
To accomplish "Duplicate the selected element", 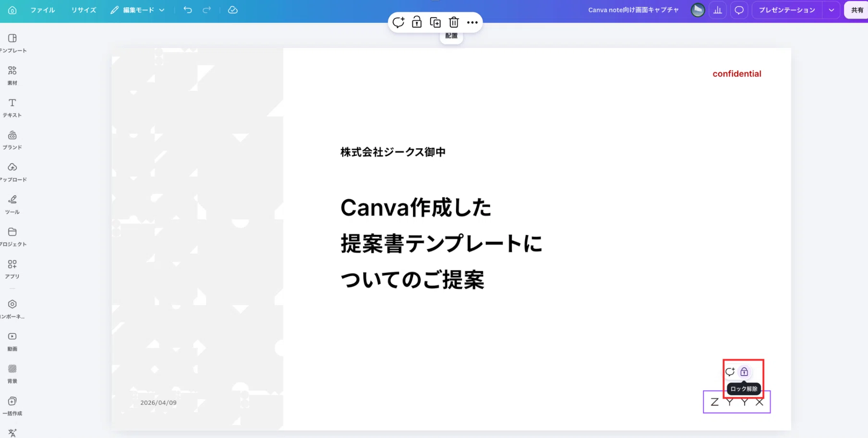I will [x=435, y=23].
